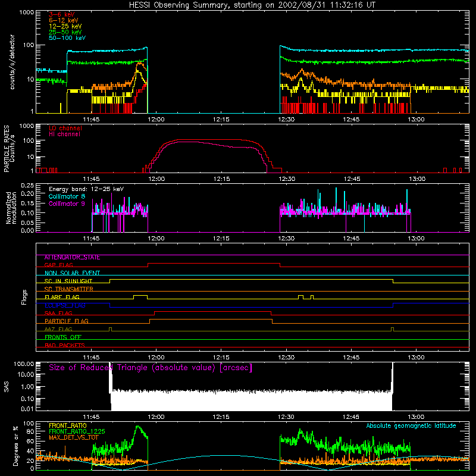Click the AAZ_FLAG label
Viewport: 476px width, 476px height.
(x=58, y=330)
